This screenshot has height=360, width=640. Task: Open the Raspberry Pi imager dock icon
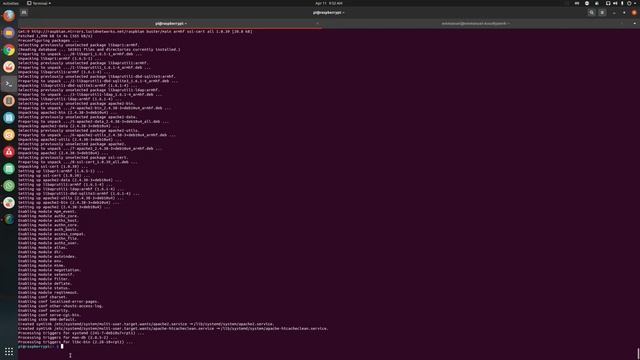point(9,203)
